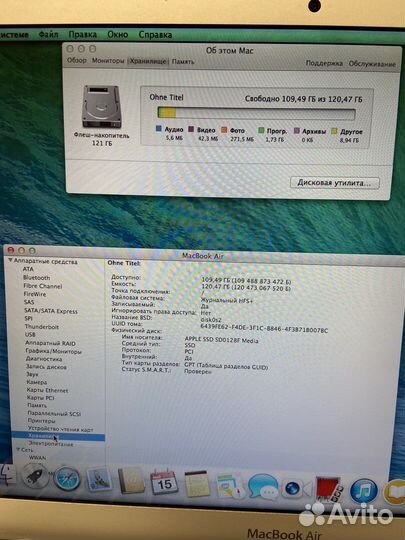Select Параллельный SCSI in the sidebar
This screenshot has height=540, width=405.
tap(54, 414)
